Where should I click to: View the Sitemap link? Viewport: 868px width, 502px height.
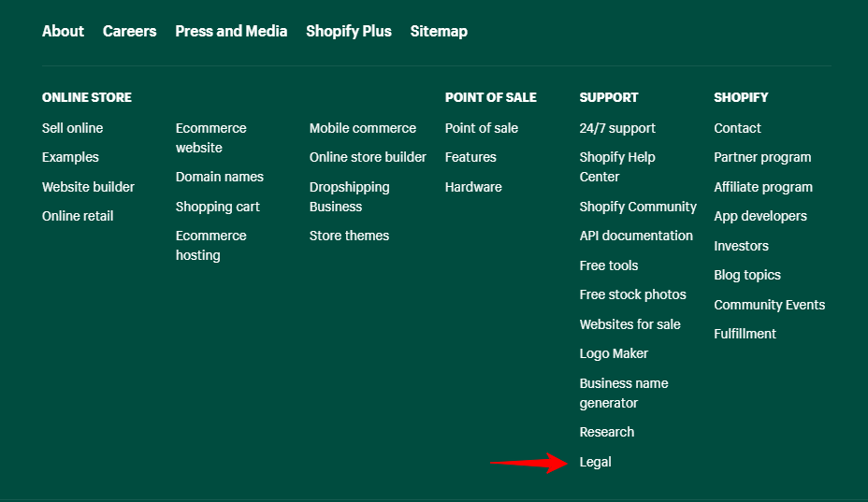pos(439,31)
